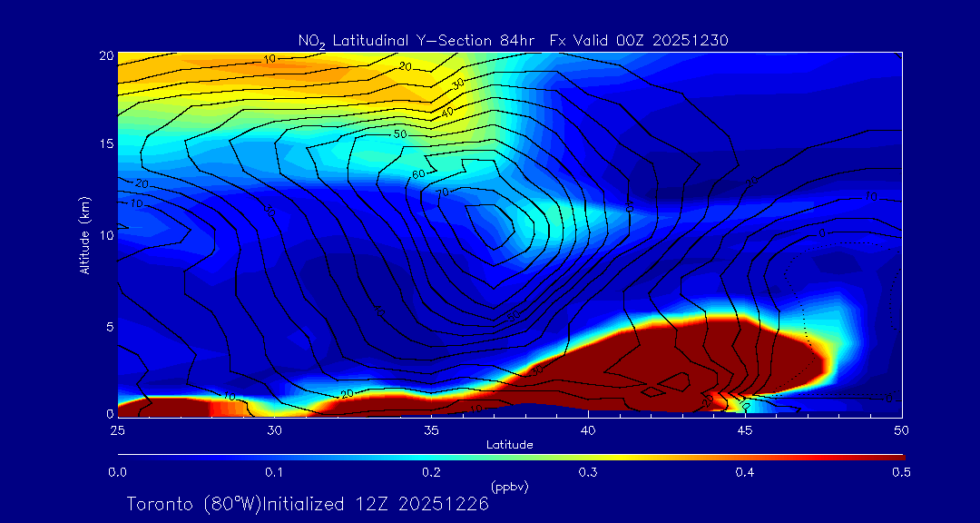Image resolution: width=980 pixels, height=523 pixels.
Task: Select the altitude axis tick "20"
Action: [x=105, y=55]
